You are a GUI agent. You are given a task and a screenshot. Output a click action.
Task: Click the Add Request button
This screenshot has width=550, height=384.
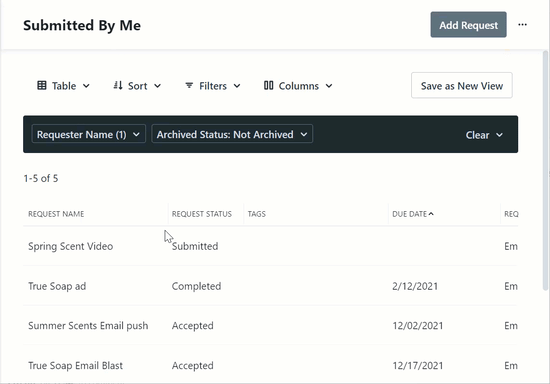tap(468, 25)
